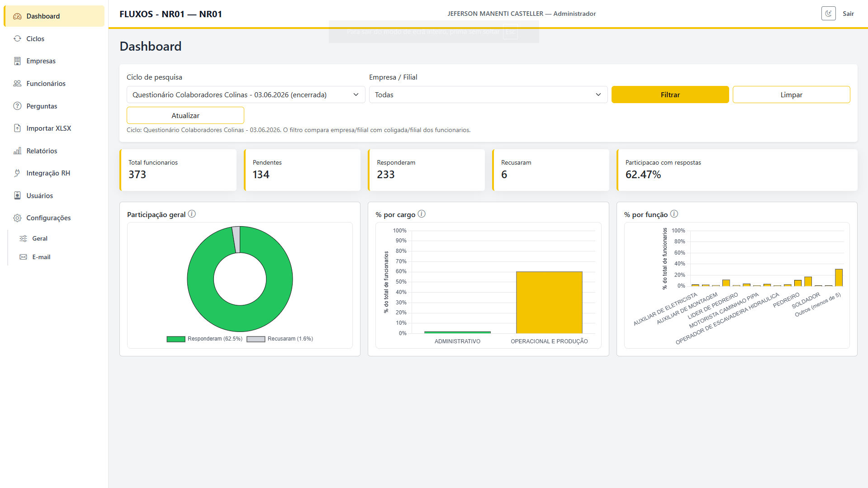This screenshot has width=868, height=488.
Task: Click the Configurações gear icon
Action: [x=17, y=218]
